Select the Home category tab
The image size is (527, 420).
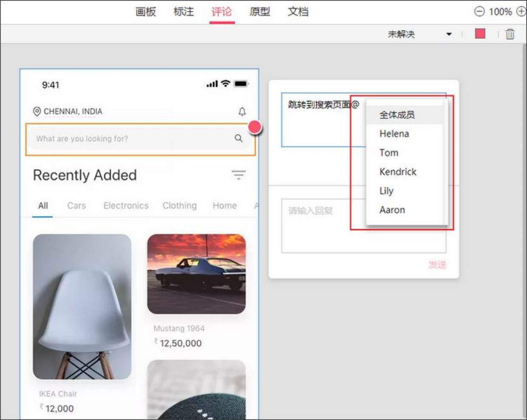[224, 206]
